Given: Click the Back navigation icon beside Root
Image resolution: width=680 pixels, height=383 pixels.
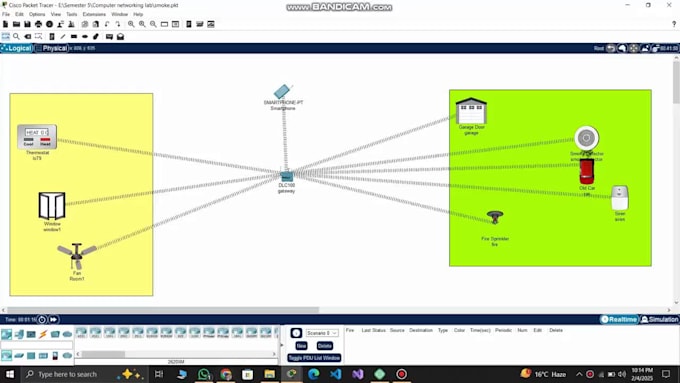Looking at the screenshot, I should 611,48.
